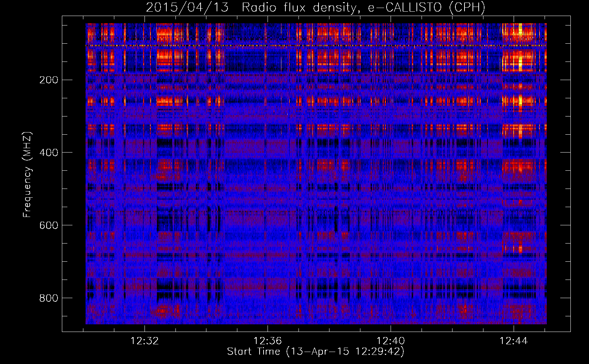Click the "Start Time (13-Apr-15 12:29:42)" axis label
This screenshot has height=364, width=589.
point(316,352)
